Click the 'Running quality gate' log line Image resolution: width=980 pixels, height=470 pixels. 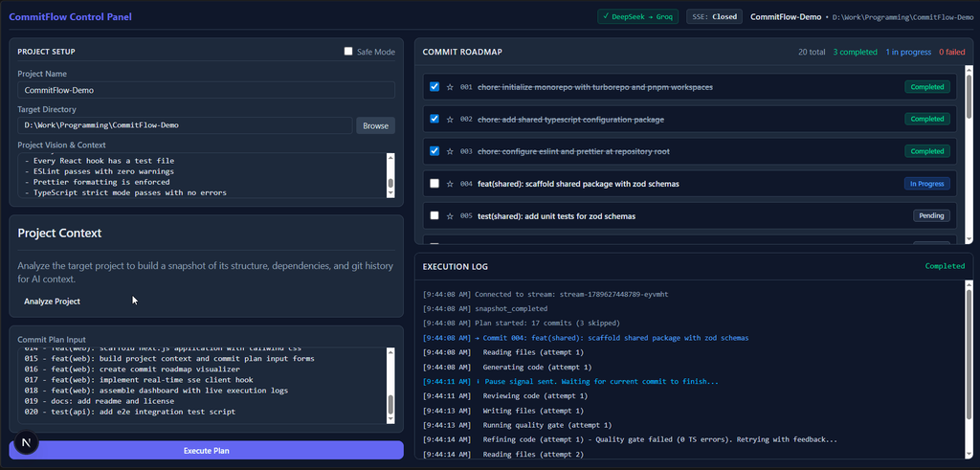tap(517, 425)
